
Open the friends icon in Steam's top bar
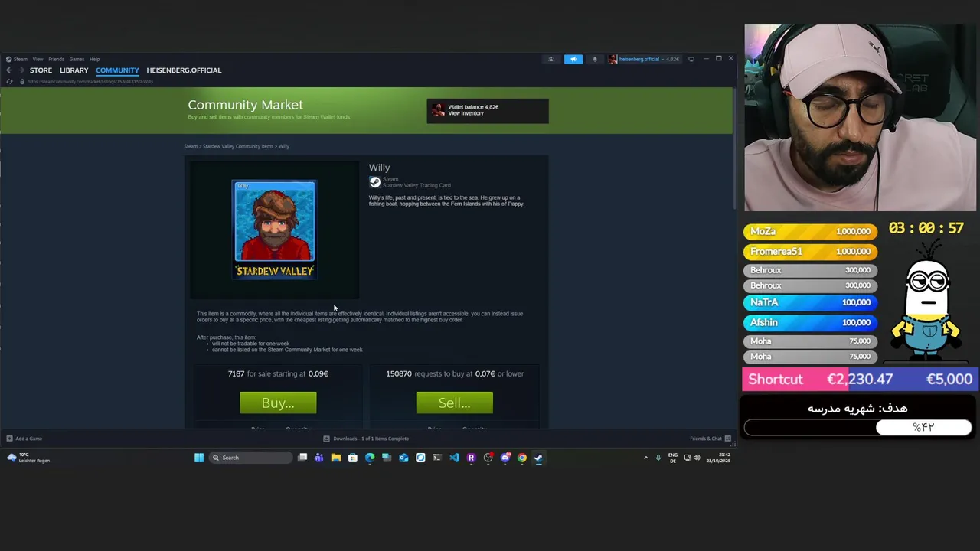pyautogui.click(x=551, y=59)
